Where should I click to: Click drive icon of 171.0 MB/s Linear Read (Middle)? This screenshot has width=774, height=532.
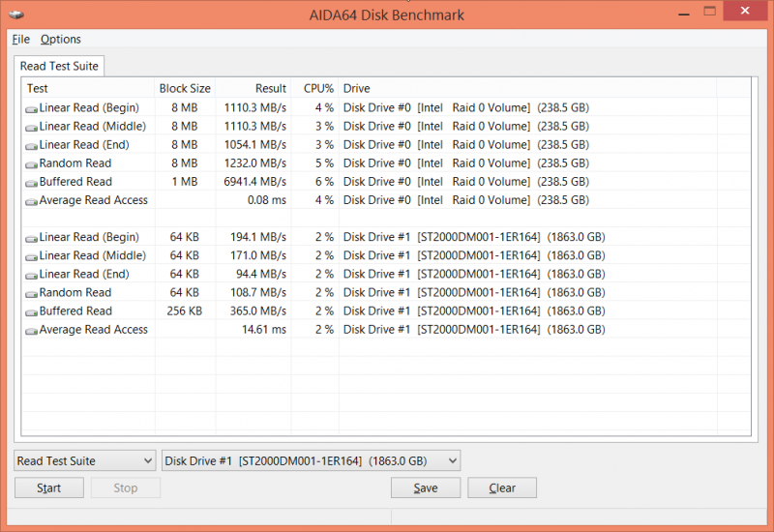tap(32, 256)
